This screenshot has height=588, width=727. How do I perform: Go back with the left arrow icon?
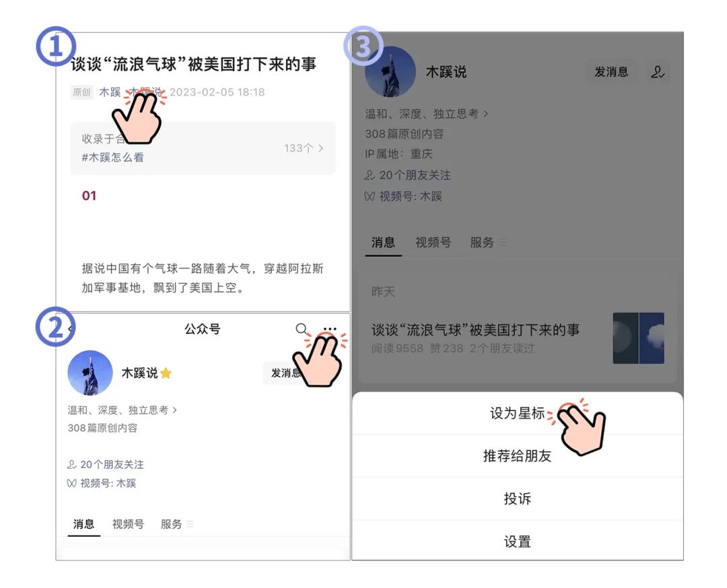(x=70, y=328)
